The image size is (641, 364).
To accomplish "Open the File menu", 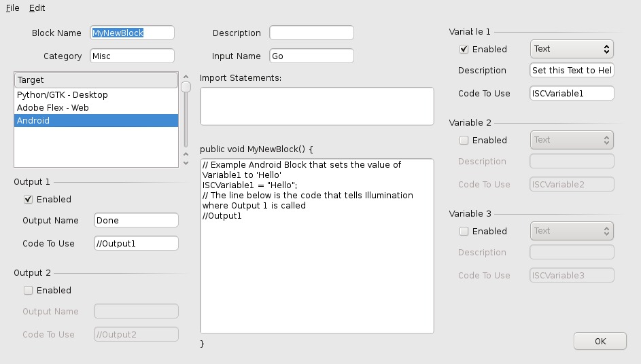I will [x=12, y=7].
